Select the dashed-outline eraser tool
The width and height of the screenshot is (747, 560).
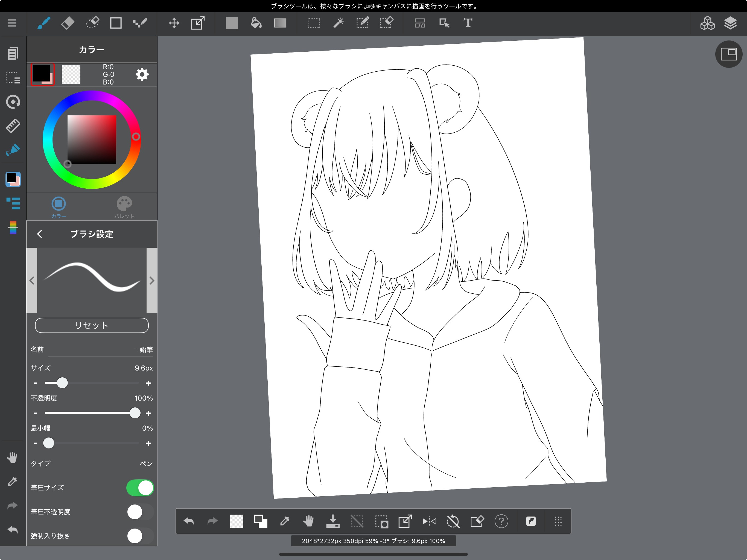click(92, 23)
